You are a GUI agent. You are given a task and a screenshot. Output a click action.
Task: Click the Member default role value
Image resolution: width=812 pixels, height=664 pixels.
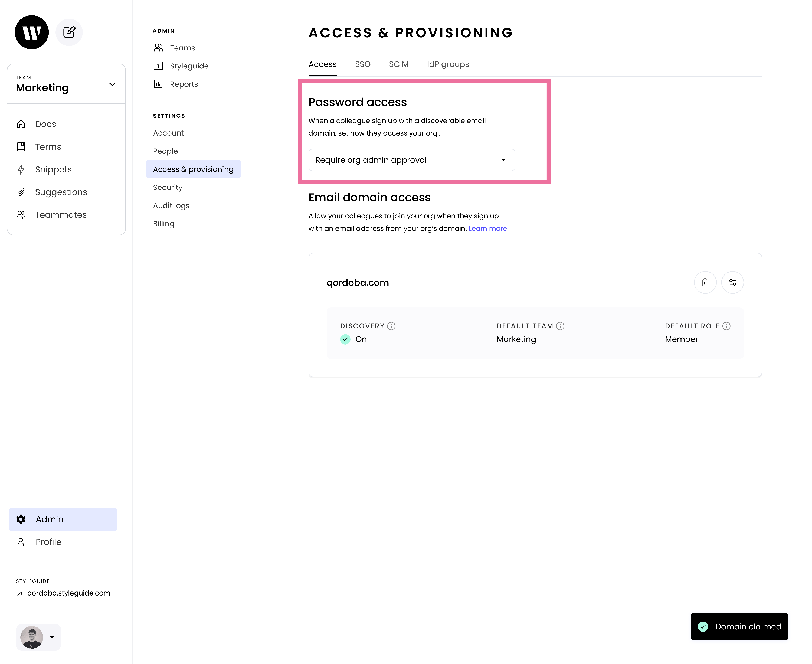tap(681, 339)
